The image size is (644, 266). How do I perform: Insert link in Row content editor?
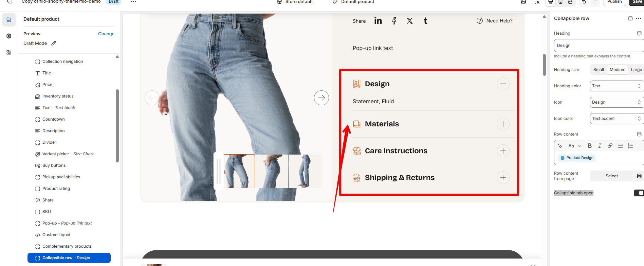click(610, 146)
